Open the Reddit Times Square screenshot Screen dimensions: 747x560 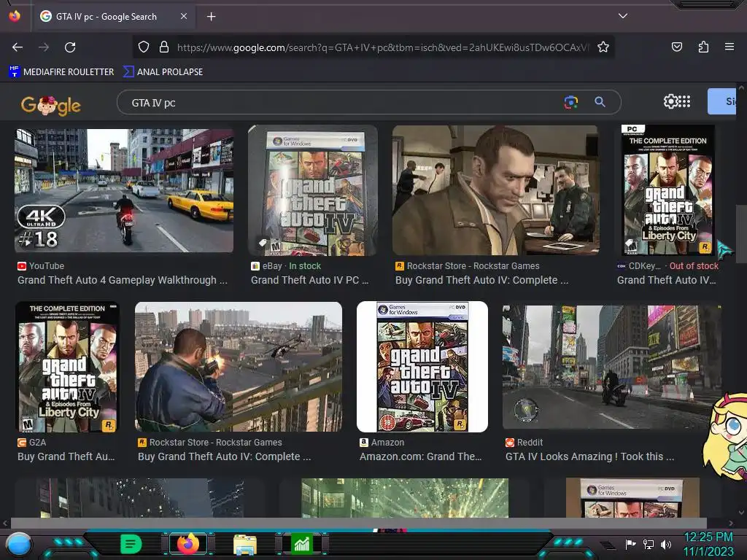click(612, 367)
